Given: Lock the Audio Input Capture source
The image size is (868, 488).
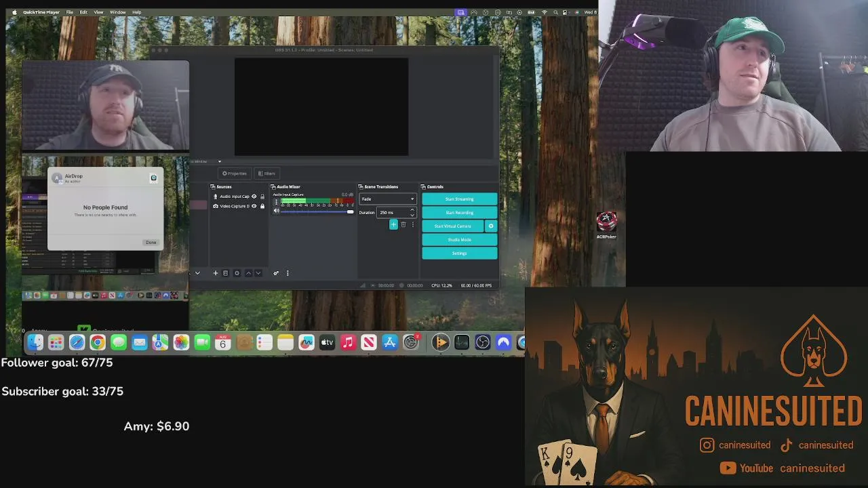Looking at the screenshot, I should (x=262, y=197).
